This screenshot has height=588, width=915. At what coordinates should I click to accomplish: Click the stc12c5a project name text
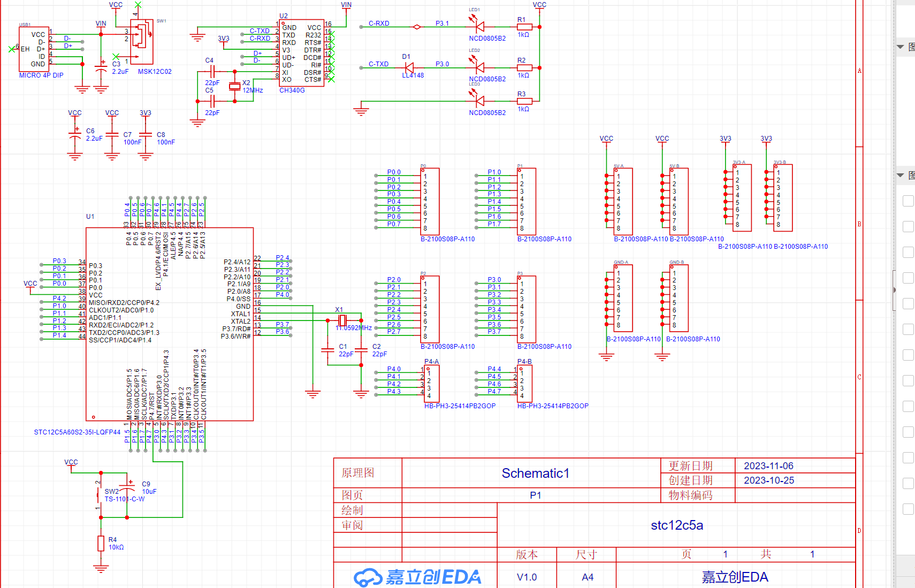(677, 525)
